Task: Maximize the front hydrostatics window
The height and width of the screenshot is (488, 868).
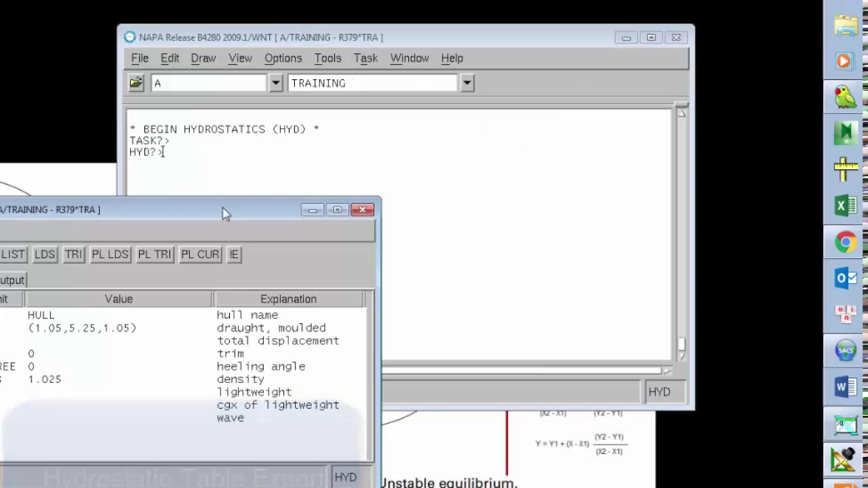Action: 338,209
